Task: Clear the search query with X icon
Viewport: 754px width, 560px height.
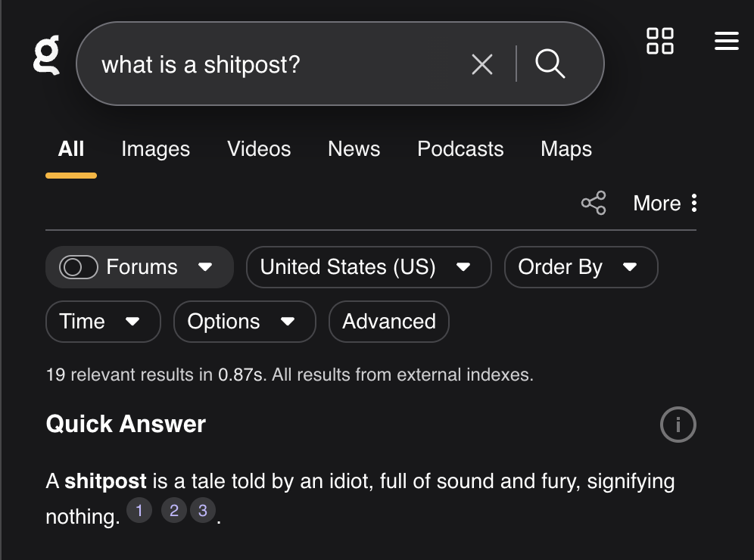Action: [482, 64]
